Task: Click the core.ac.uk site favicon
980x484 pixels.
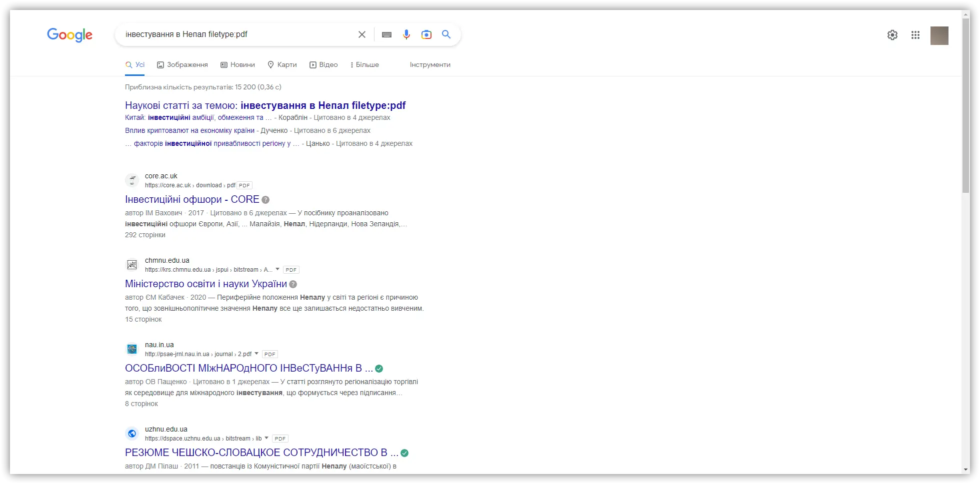Action: (x=132, y=180)
